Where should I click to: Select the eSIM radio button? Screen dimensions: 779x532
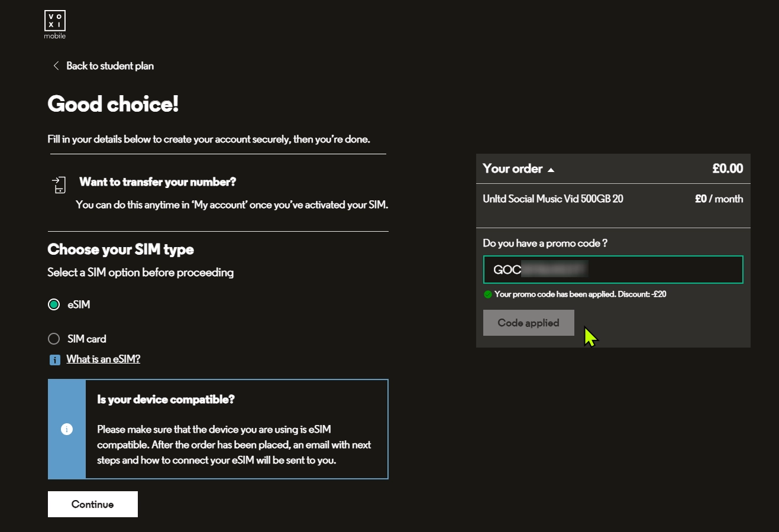click(54, 304)
